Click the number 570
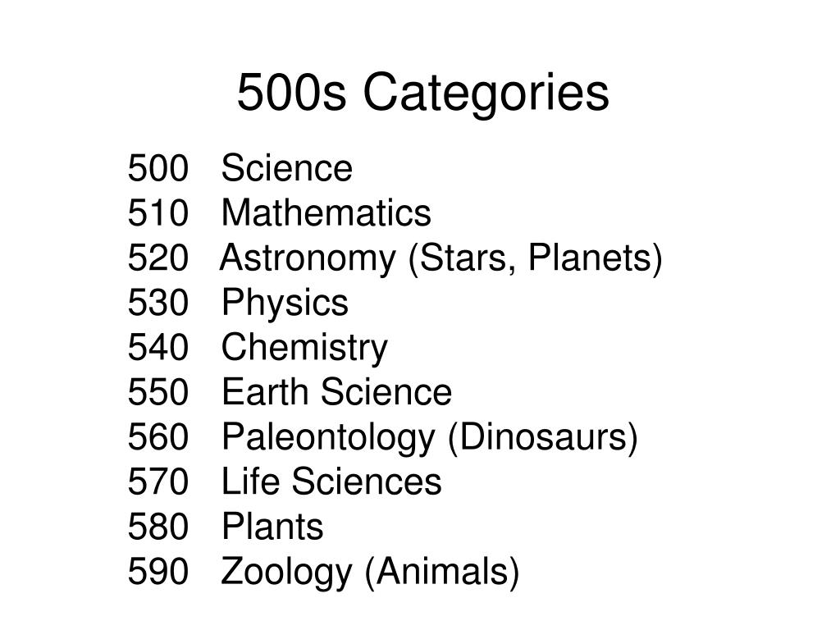Screen dimensions: 840x630 point(158,481)
